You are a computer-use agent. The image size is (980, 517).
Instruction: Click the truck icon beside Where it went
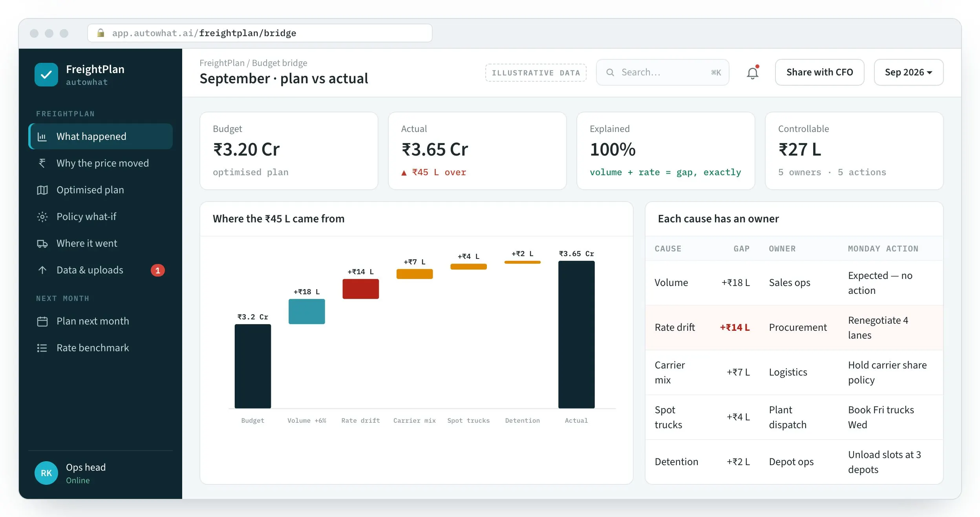coord(42,244)
